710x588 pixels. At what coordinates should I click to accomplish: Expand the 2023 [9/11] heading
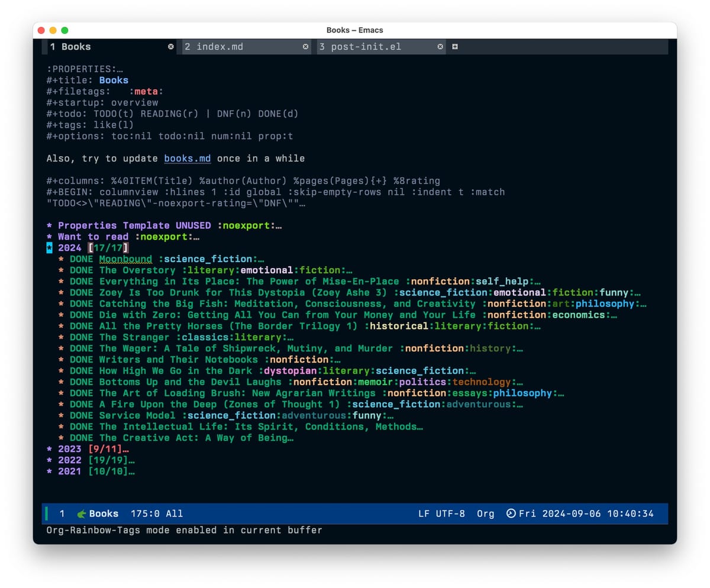[88, 449]
